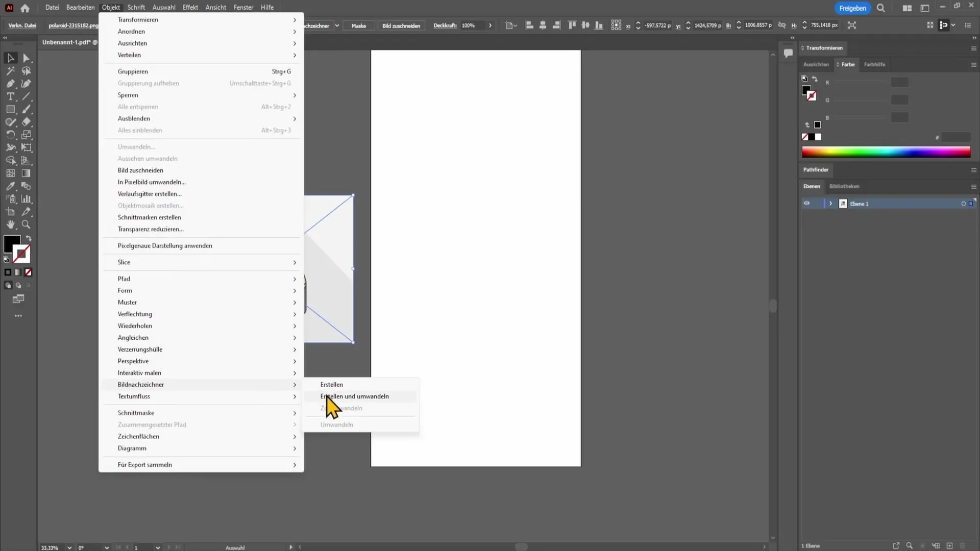Open the Bildnachzeichner preset dropdown arrow
980x551 pixels.
click(x=337, y=26)
